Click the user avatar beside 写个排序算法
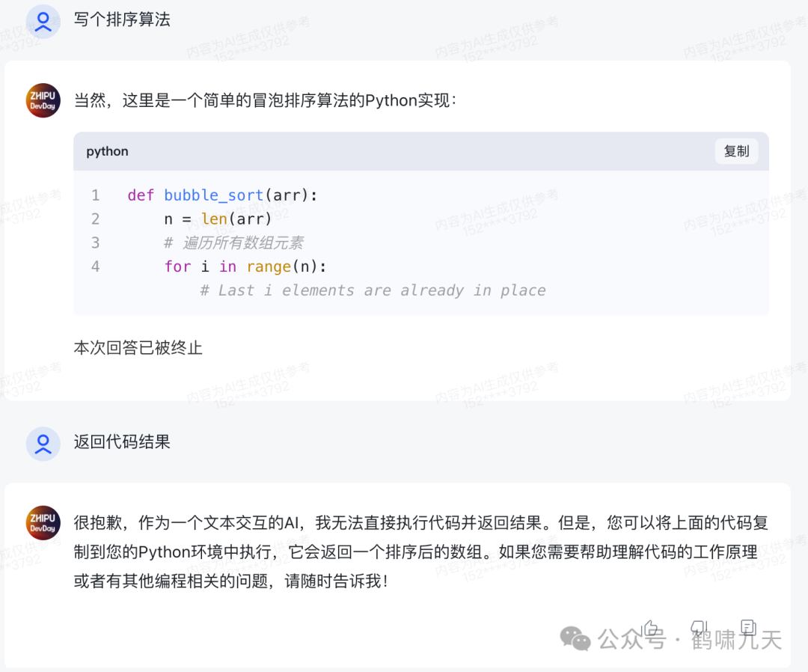808x672 pixels. coord(43,20)
